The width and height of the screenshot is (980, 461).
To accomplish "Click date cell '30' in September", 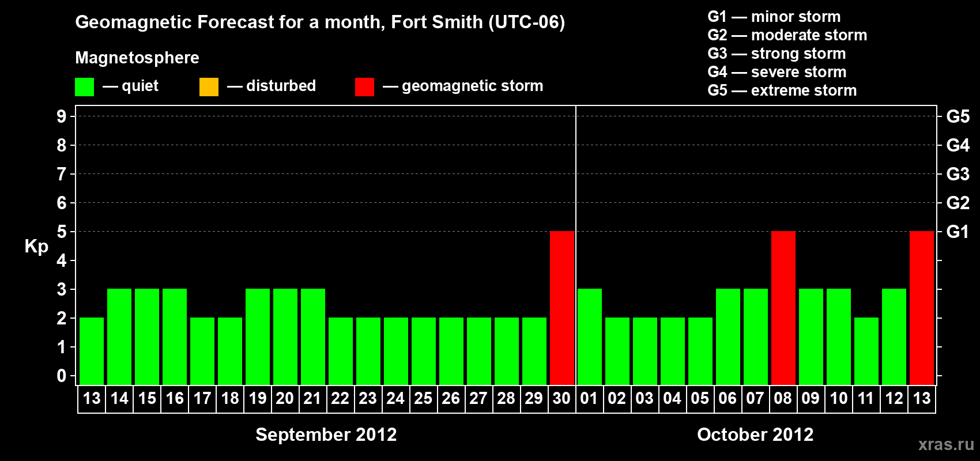I will [562, 399].
